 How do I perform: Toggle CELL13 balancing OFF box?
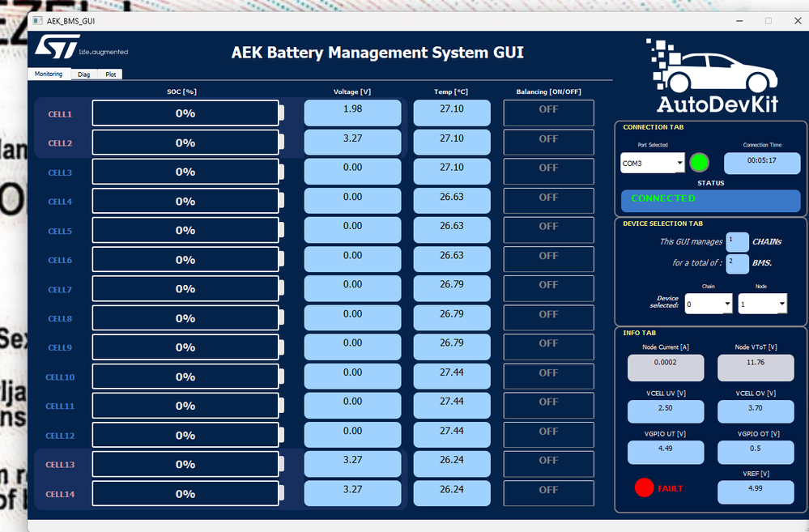coord(548,464)
